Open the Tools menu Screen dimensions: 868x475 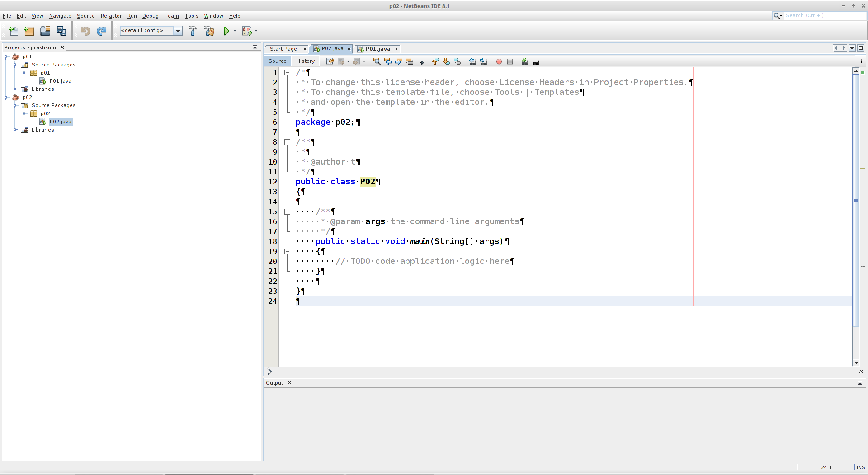click(192, 16)
